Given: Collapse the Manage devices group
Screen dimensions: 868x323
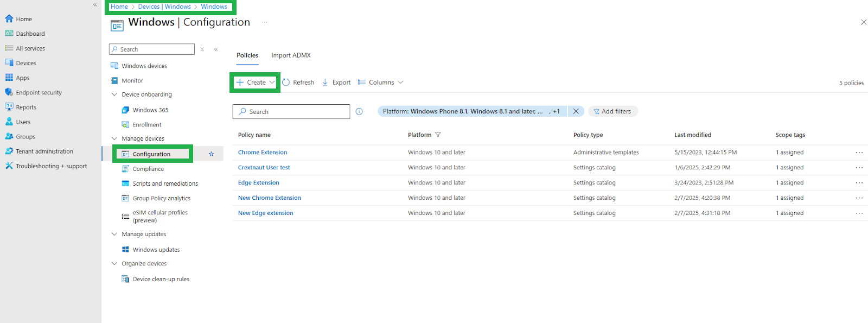Looking at the screenshot, I should coord(114,138).
